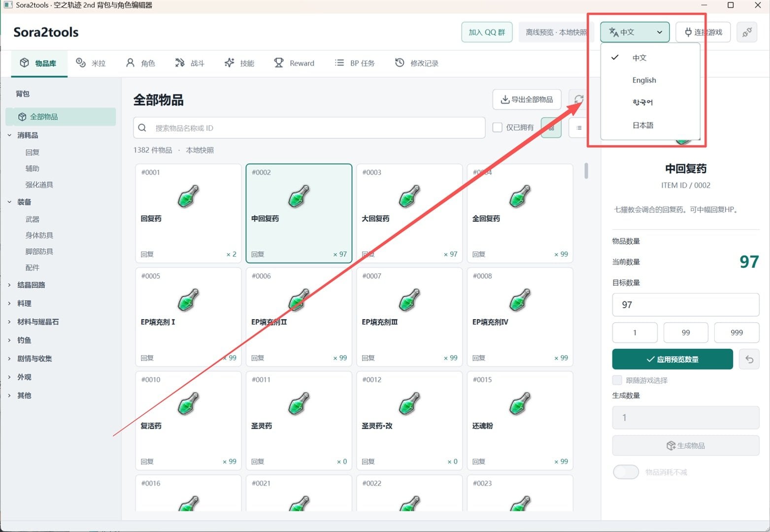
Task: Click the potion icon of 全回复药
Action: [520, 196]
